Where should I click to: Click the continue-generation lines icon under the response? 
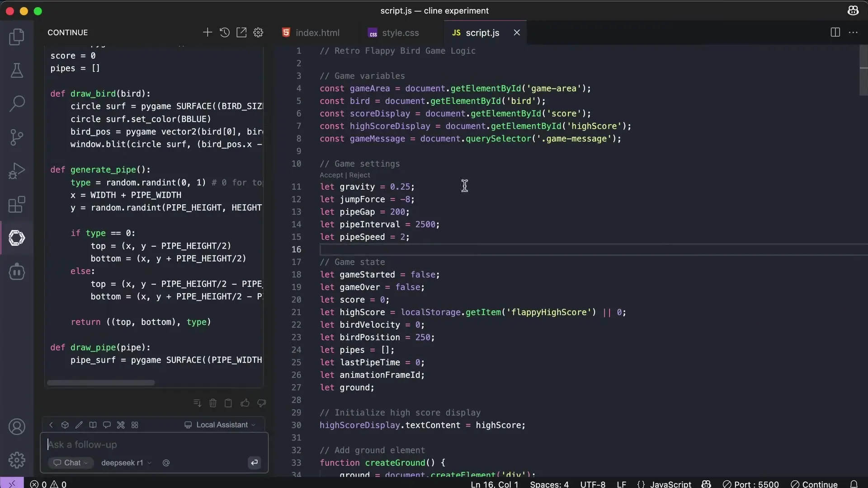pyautogui.click(x=197, y=403)
